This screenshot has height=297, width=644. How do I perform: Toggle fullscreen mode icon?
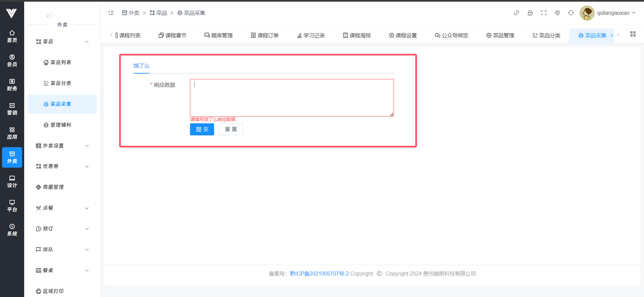[544, 13]
